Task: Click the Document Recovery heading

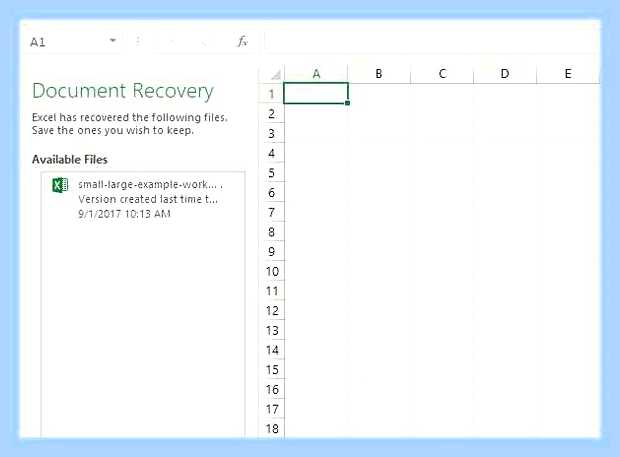Action: pyautogui.click(x=123, y=91)
